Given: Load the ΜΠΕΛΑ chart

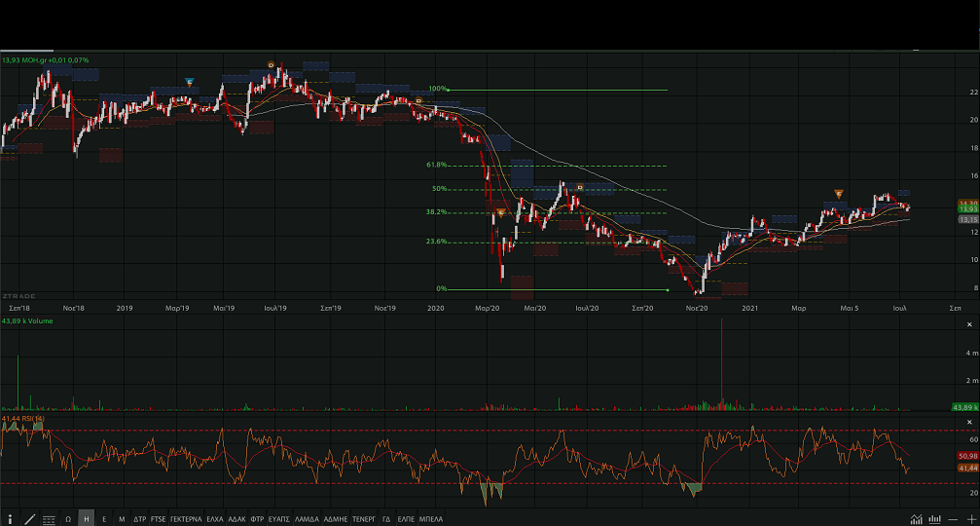Looking at the screenshot, I should click(x=431, y=519).
